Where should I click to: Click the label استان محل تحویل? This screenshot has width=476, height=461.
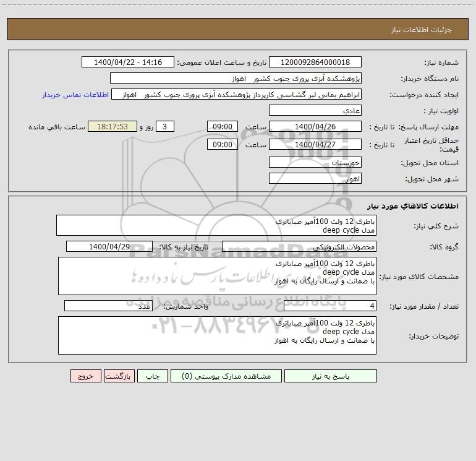[x=430, y=163]
